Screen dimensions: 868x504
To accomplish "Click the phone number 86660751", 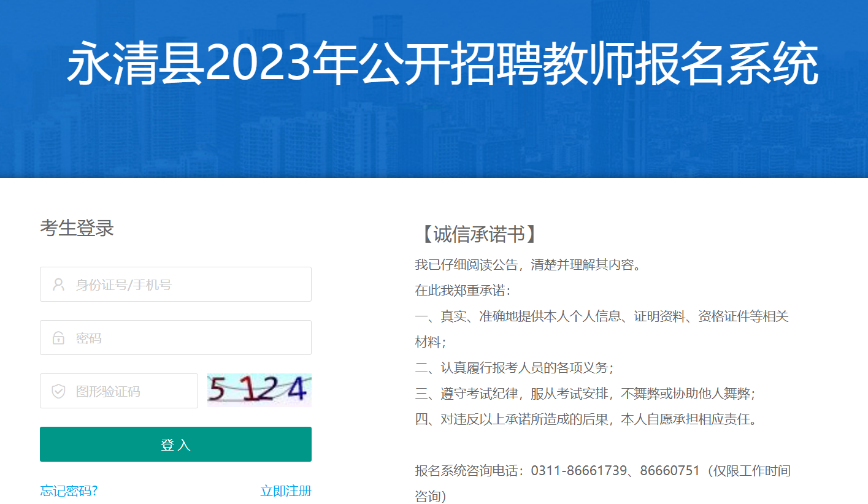I will point(670,471).
